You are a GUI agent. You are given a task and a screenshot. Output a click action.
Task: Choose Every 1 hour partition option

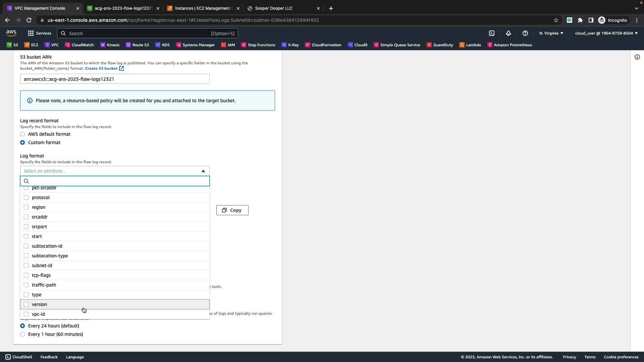[22, 334]
